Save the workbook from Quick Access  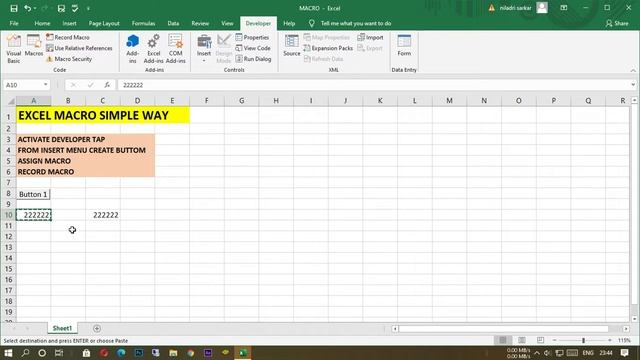coord(13,8)
